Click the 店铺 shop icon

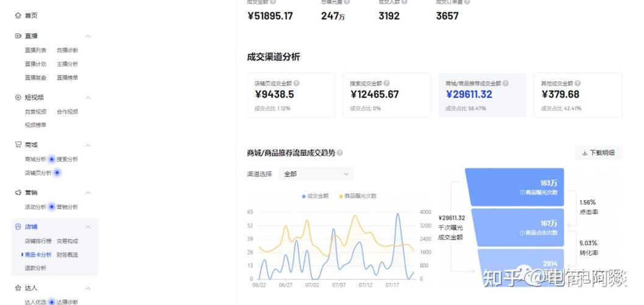[x=18, y=226]
